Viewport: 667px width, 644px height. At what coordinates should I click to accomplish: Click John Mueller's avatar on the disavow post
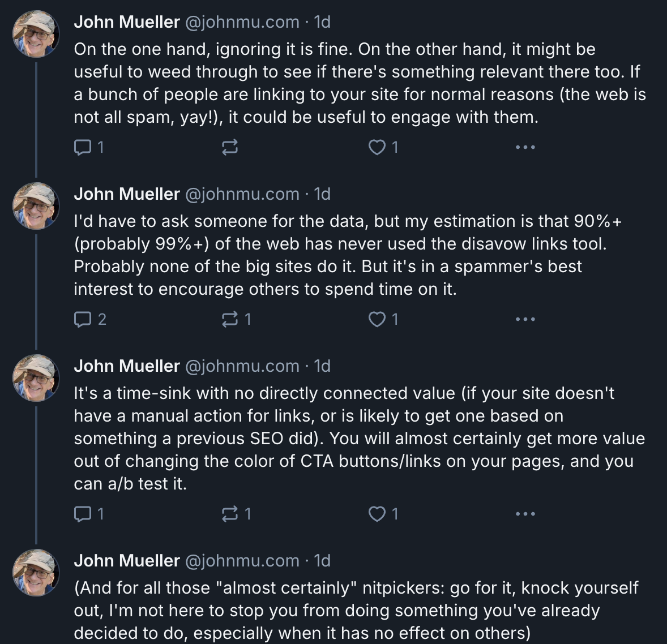[x=36, y=206]
